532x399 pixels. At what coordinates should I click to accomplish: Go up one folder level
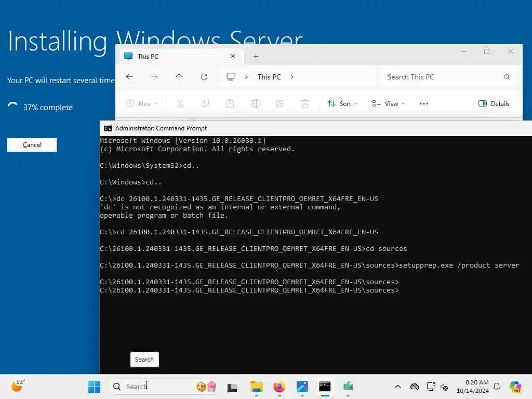(179, 77)
